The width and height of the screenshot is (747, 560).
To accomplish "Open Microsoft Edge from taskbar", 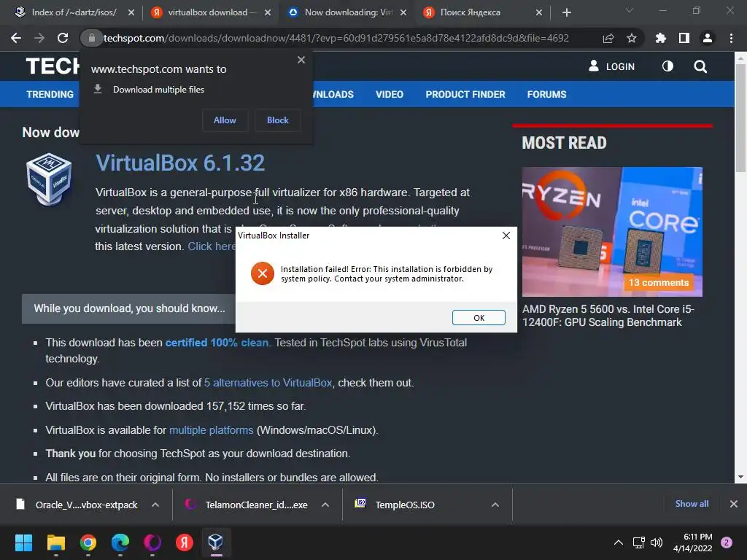I will coord(120,542).
